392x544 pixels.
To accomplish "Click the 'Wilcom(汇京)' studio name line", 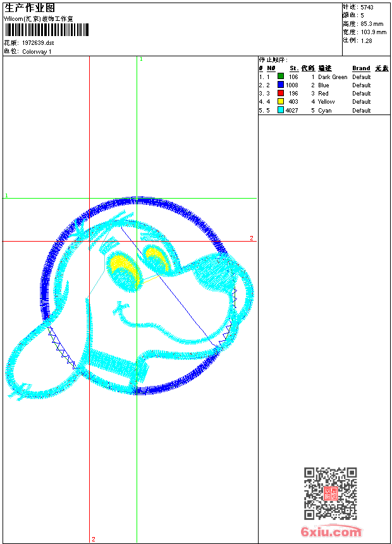I will pyautogui.click(x=39, y=19).
